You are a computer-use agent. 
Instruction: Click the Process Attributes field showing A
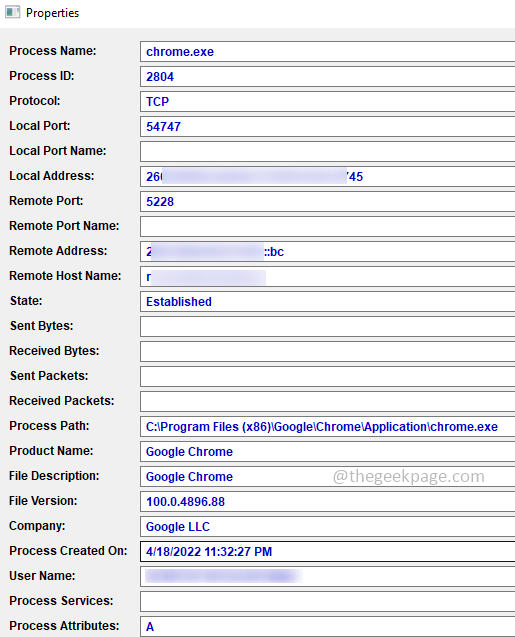click(x=327, y=626)
